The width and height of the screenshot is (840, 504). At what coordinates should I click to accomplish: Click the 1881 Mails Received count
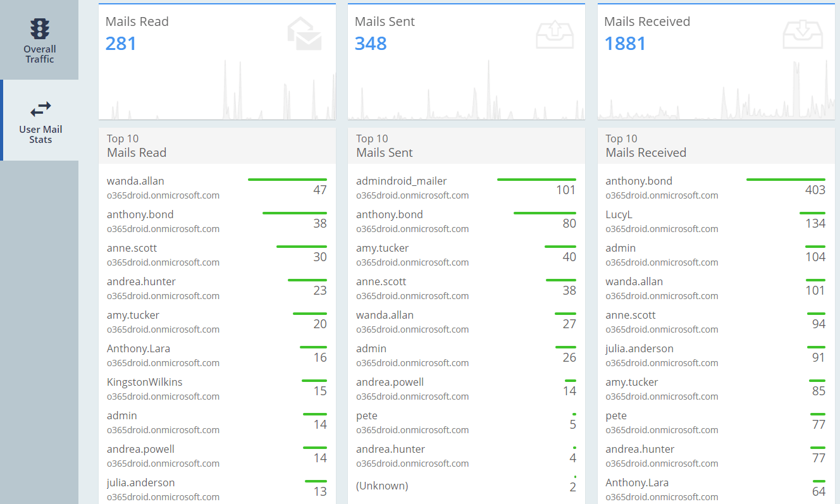(x=625, y=44)
